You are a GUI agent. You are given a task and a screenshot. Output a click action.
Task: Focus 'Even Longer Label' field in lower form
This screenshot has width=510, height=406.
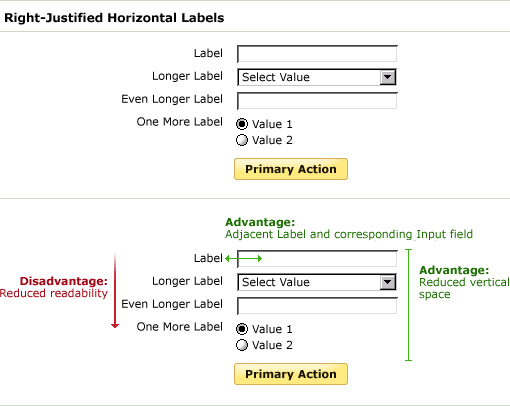click(x=317, y=306)
